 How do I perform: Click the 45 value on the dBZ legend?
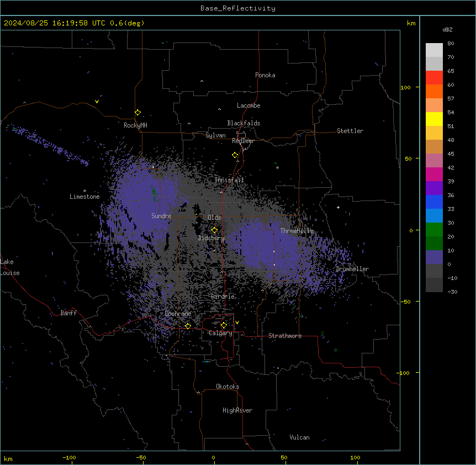coord(451,154)
